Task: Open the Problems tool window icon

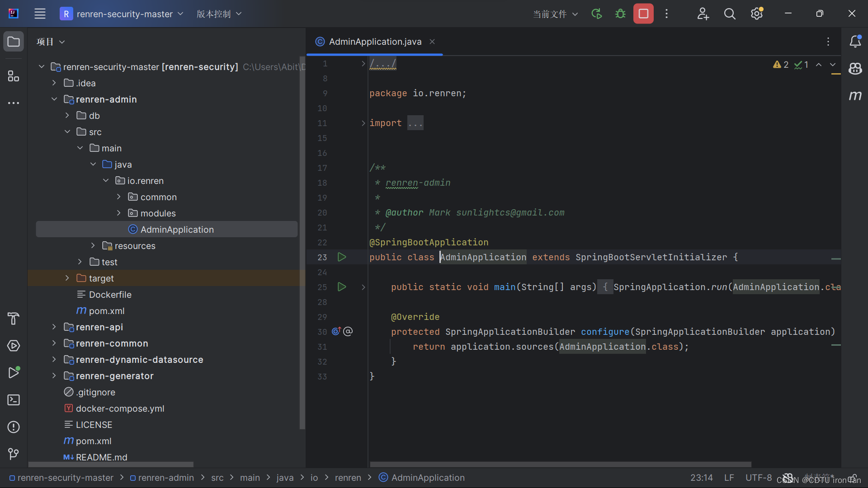Action: pyautogui.click(x=14, y=427)
